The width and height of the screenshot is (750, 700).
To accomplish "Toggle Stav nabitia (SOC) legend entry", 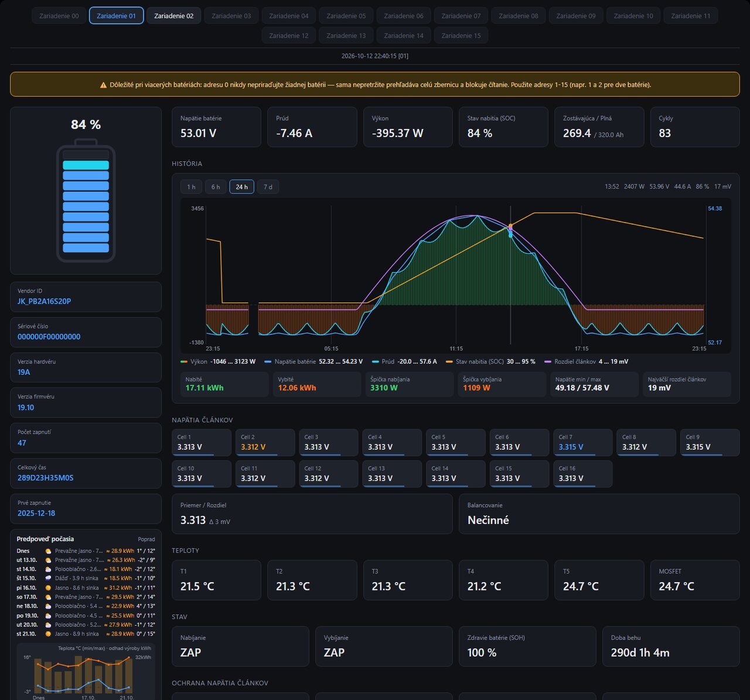I will [x=490, y=362].
